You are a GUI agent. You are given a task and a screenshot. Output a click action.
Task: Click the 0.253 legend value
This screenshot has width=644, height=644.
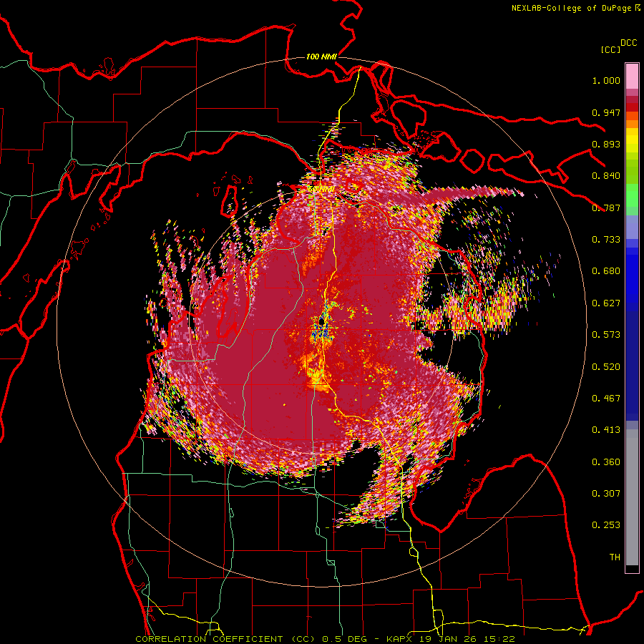tap(606, 525)
